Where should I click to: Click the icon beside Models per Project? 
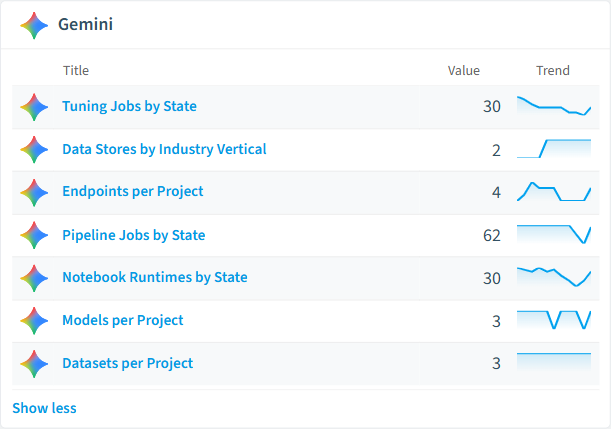click(x=34, y=321)
